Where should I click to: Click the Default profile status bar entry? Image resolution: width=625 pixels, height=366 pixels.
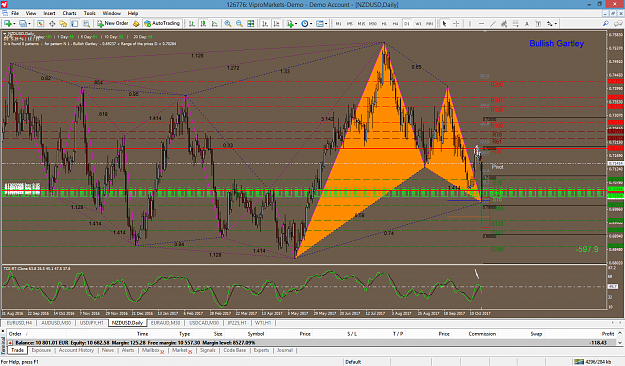click(x=353, y=362)
